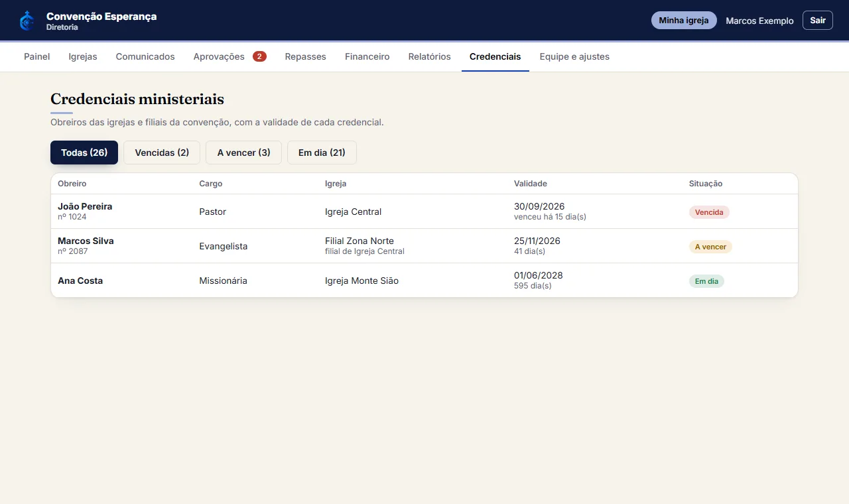Screen dimensions: 849x504
Task: Click the Sair button
Action: tap(818, 21)
